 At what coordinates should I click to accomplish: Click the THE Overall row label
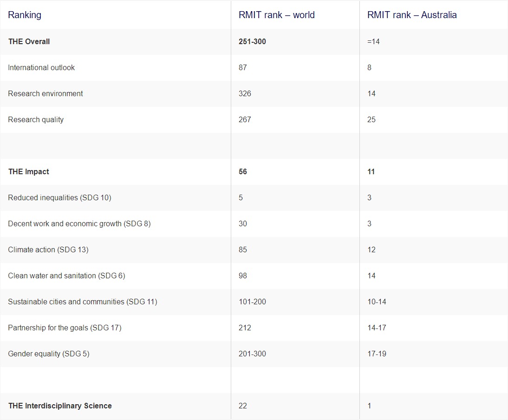29,41
